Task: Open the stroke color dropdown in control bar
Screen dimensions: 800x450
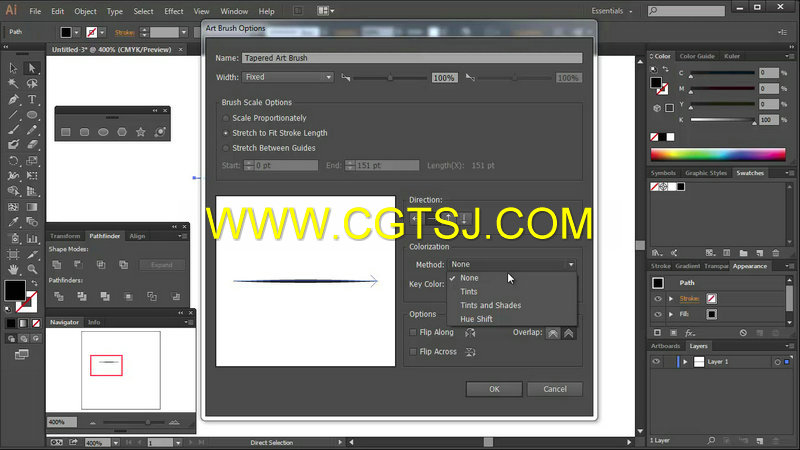Action: coord(102,32)
